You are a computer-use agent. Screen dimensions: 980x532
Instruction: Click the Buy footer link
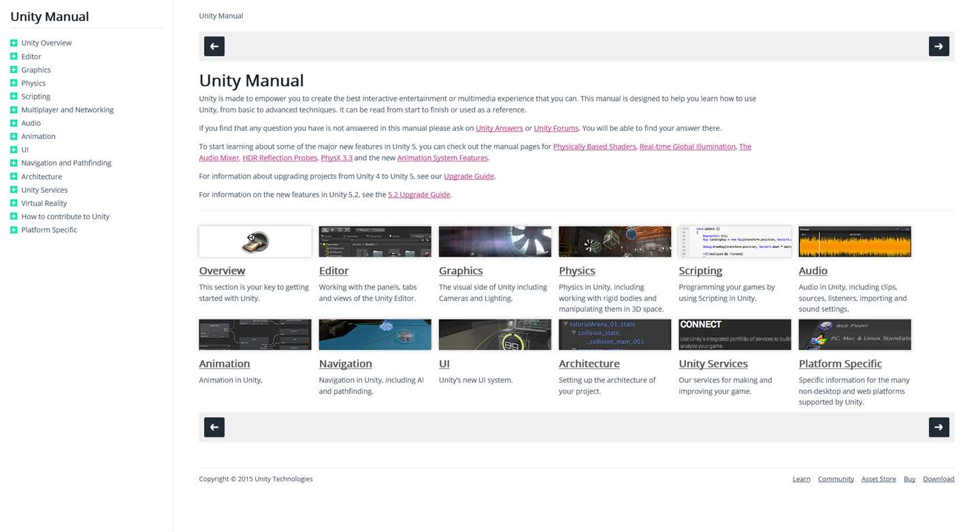pos(909,479)
